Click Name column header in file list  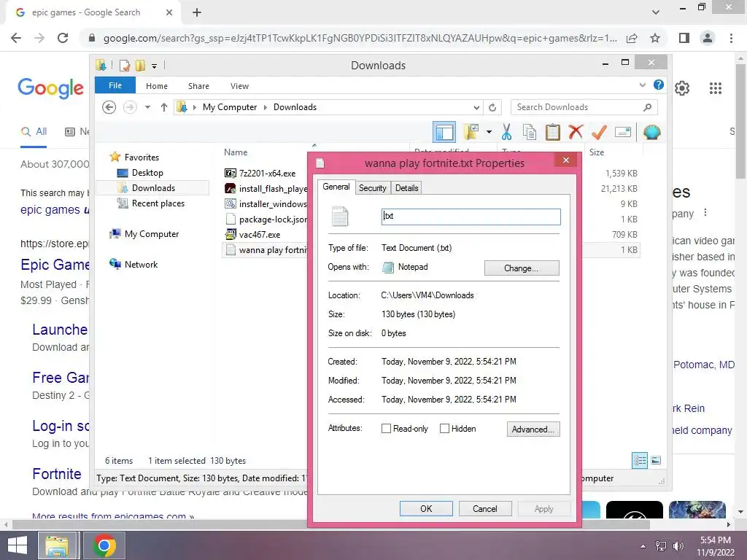click(236, 152)
